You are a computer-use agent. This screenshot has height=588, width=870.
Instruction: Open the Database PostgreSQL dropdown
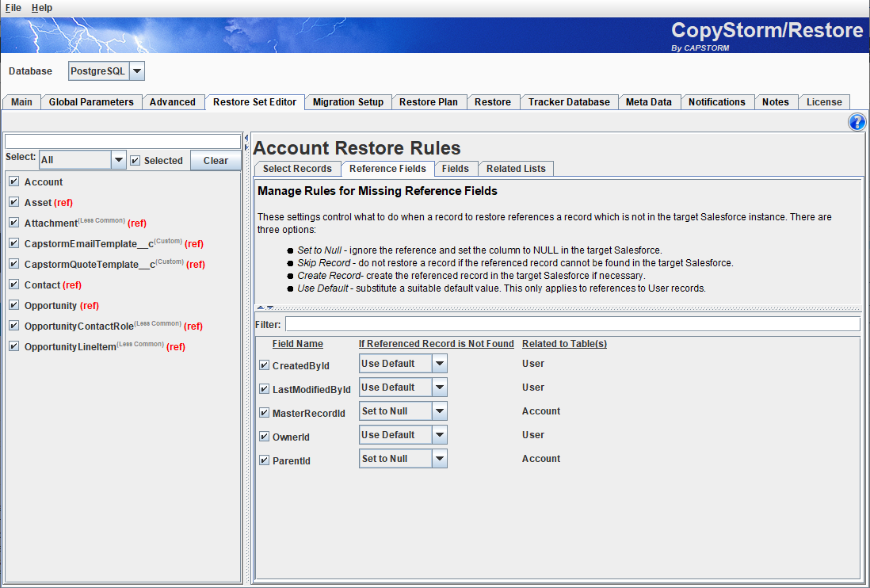pos(106,71)
